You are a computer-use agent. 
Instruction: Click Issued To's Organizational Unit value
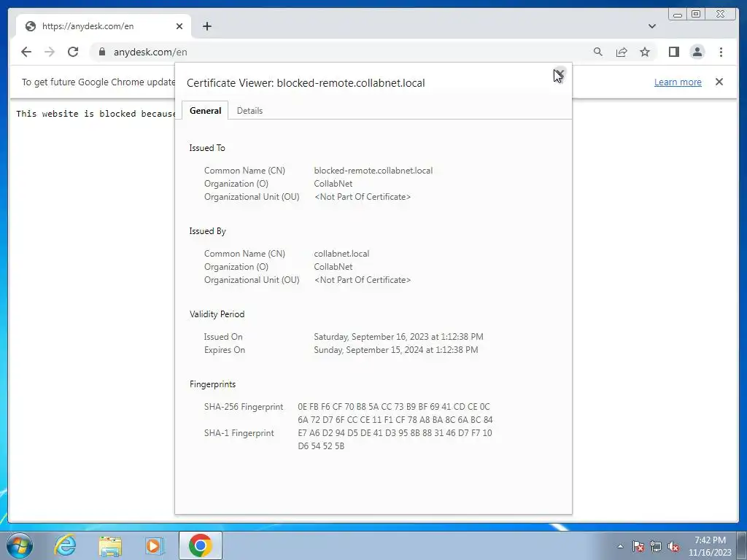[362, 197]
